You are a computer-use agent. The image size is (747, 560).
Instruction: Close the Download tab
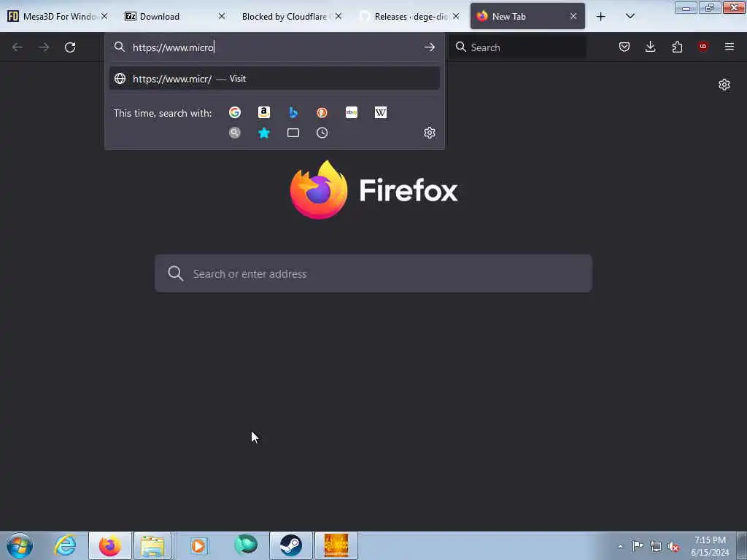tap(222, 16)
